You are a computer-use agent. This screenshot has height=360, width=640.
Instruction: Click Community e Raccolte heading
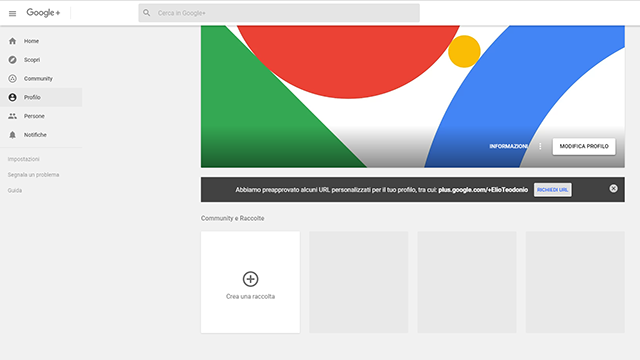click(x=232, y=218)
